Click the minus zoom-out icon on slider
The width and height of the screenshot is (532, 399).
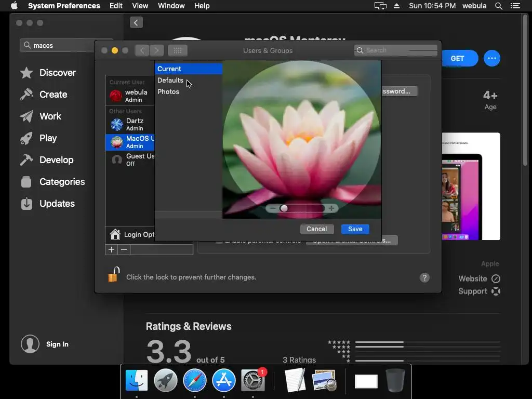[x=273, y=208]
